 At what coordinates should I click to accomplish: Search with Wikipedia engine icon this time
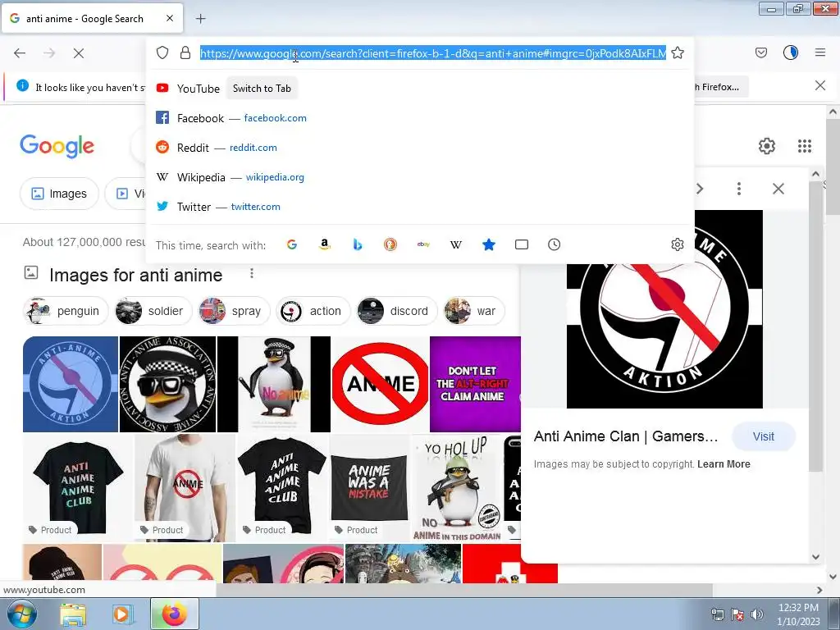456,244
